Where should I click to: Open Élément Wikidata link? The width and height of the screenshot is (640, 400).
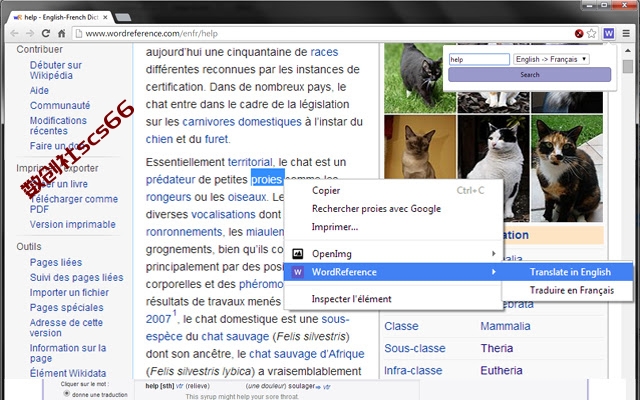pos(68,373)
